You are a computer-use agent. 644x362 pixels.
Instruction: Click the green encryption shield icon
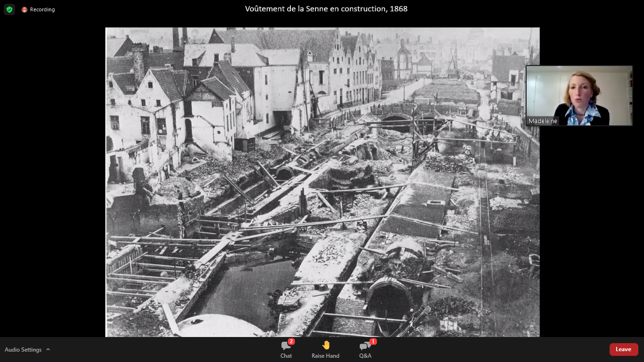[9, 9]
